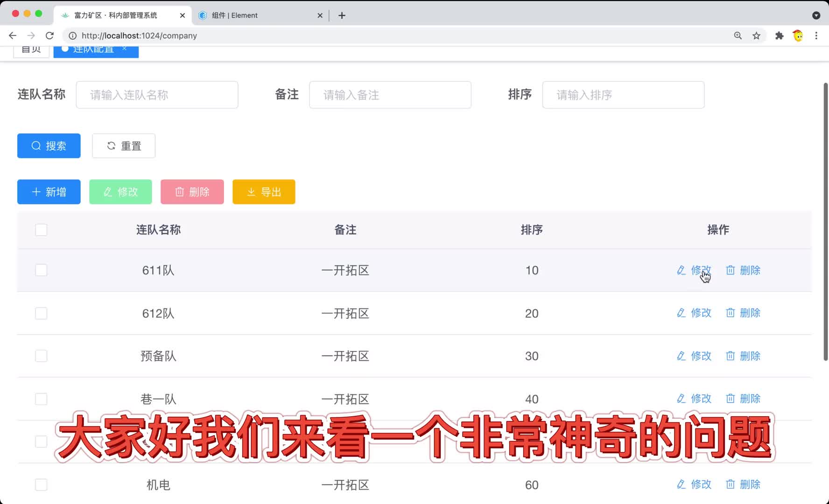Image resolution: width=829 pixels, height=504 pixels.
Task: Edit 巷一队 row via 修改 link
Action: 694,399
